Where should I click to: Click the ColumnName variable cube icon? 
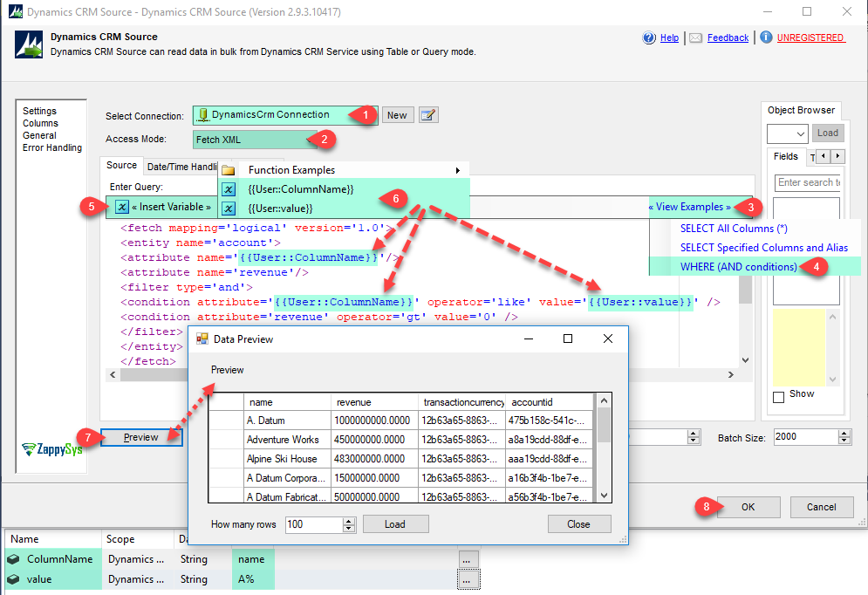pos(13,559)
